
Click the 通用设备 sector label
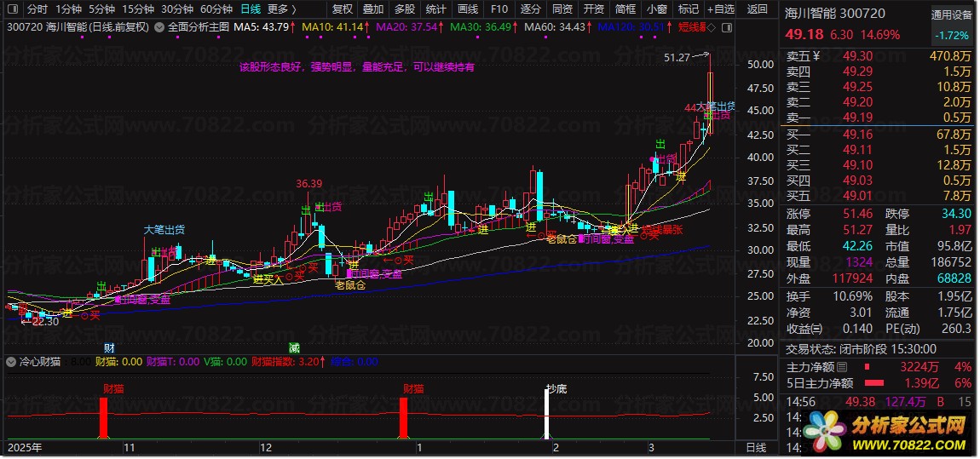click(x=951, y=15)
